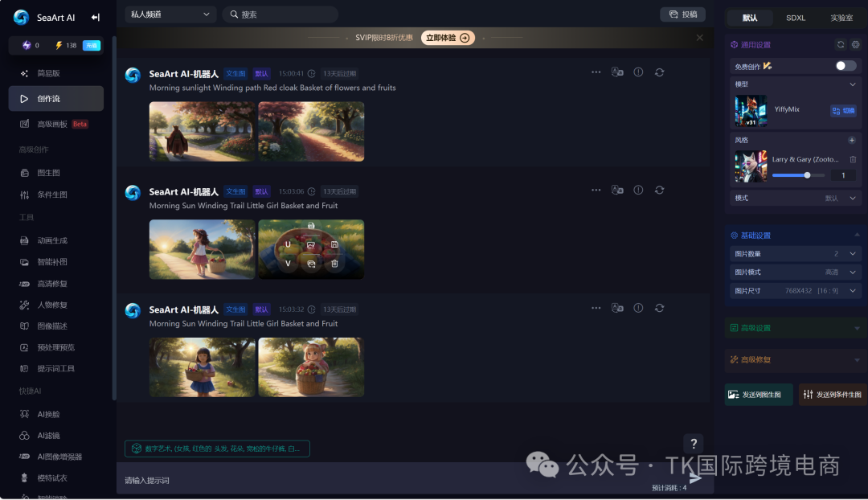868x500 pixels.
Task: Open the help question mark button
Action: click(693, 444)
